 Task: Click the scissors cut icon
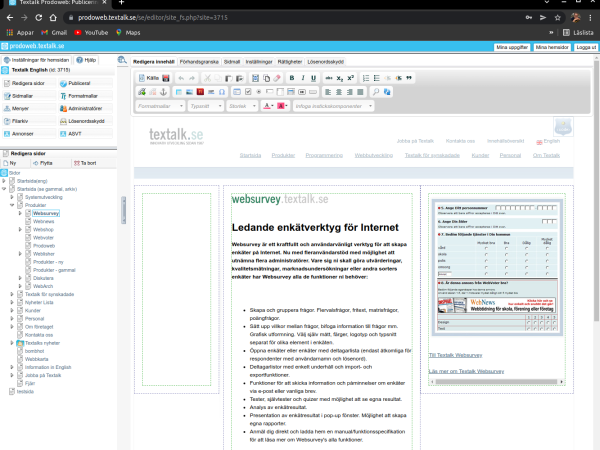(x=207, y=78)
